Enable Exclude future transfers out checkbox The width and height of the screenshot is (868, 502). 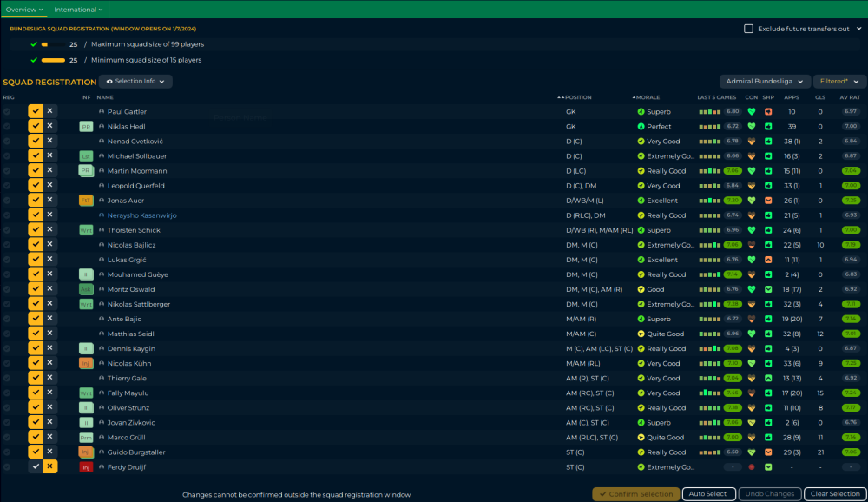click(x=748, y=29)
